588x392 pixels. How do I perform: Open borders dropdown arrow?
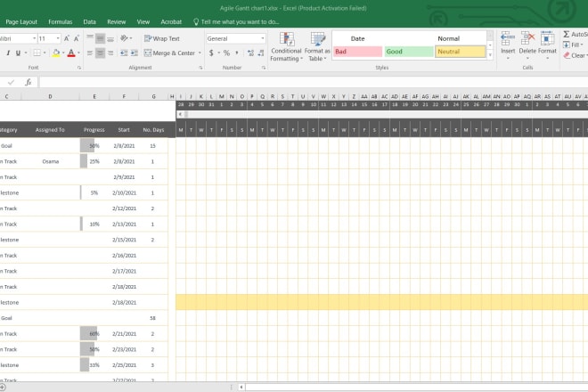[45, 53]
